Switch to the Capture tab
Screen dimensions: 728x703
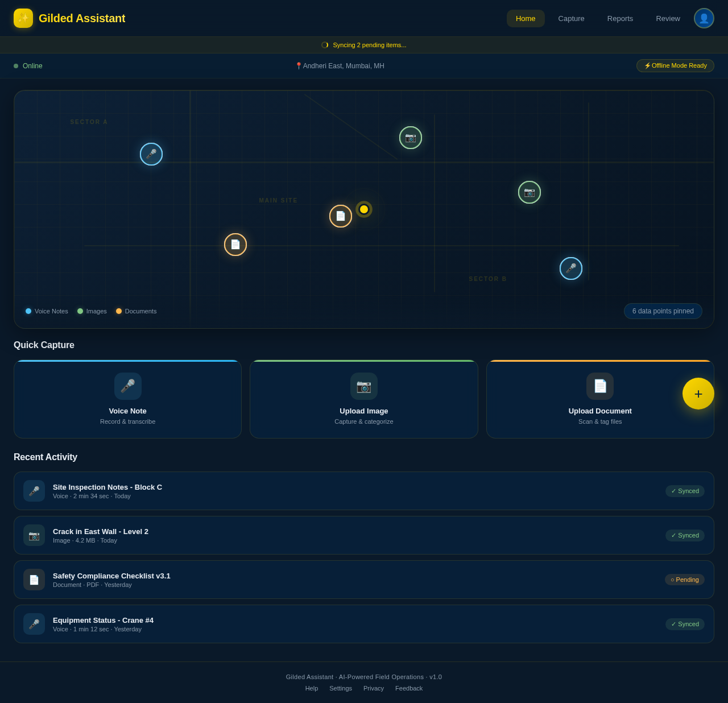[571, 18]
